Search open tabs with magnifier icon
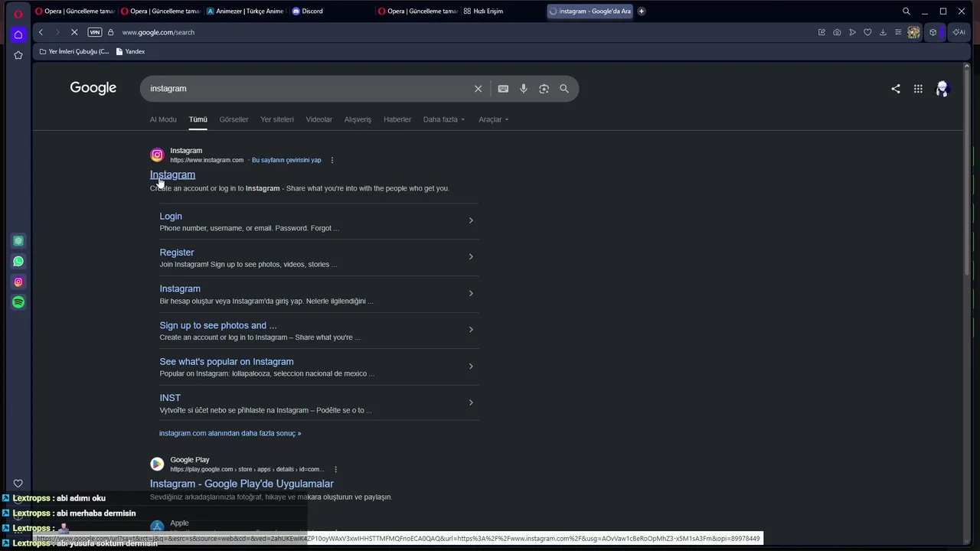This screenshot has height=551, width=980. pos(906,11)
